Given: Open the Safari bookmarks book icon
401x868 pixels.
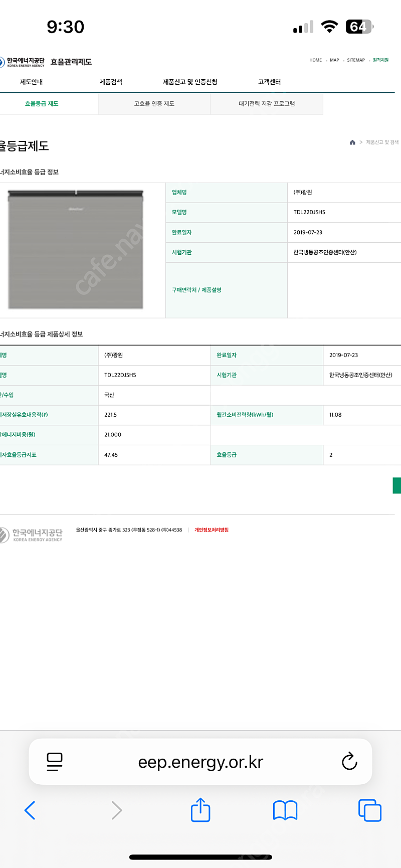Looking at the screenshot, I should pos(285,810).
